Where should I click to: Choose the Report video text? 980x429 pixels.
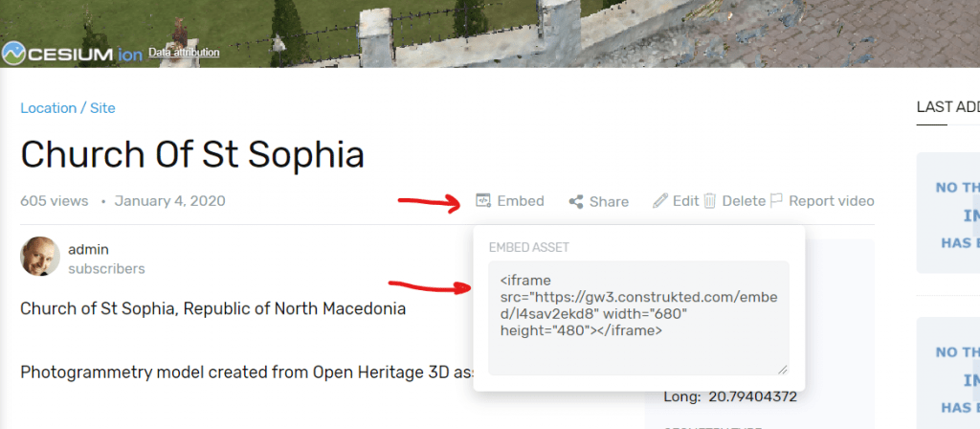pyautogui.click(x=831, y=201)
